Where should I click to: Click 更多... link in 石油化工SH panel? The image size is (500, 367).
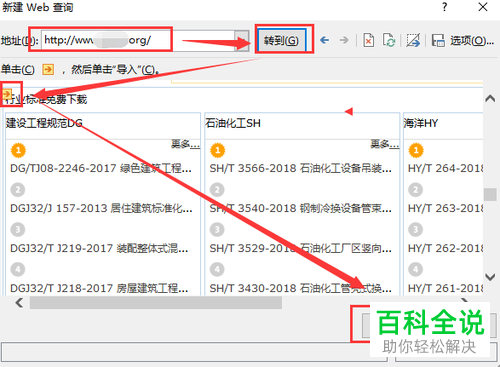(385, 144)
